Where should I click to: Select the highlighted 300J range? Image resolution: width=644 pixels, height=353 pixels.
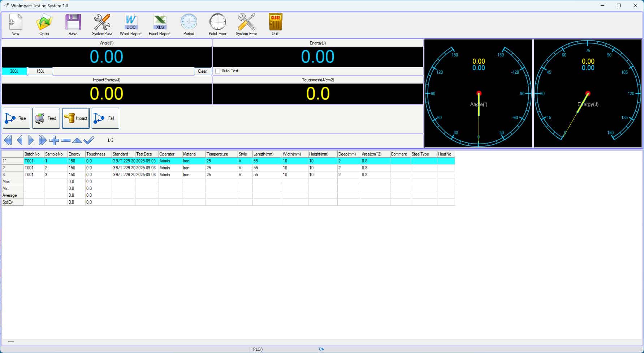(x=14, y=71)
